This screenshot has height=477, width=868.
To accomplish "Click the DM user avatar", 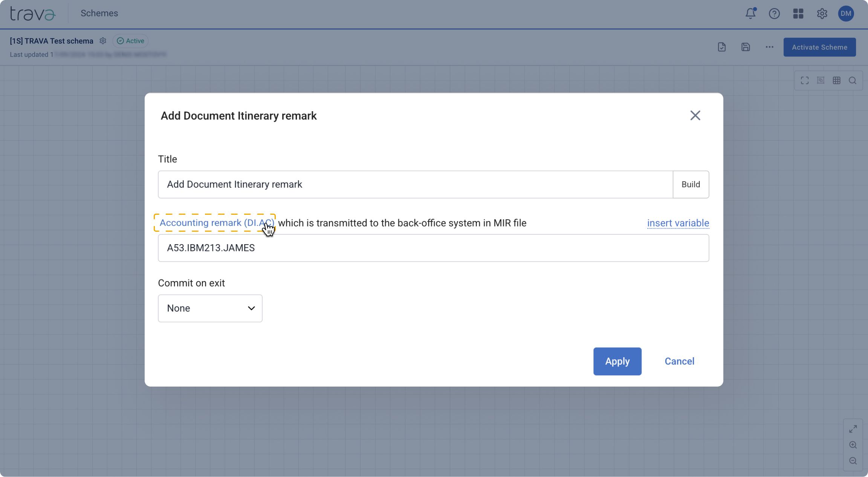I will pos(846,14).
